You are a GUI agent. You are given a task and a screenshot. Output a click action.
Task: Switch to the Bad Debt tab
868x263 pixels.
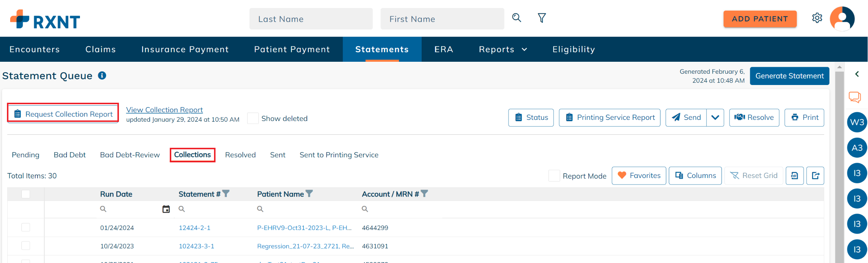coord(69,155)
